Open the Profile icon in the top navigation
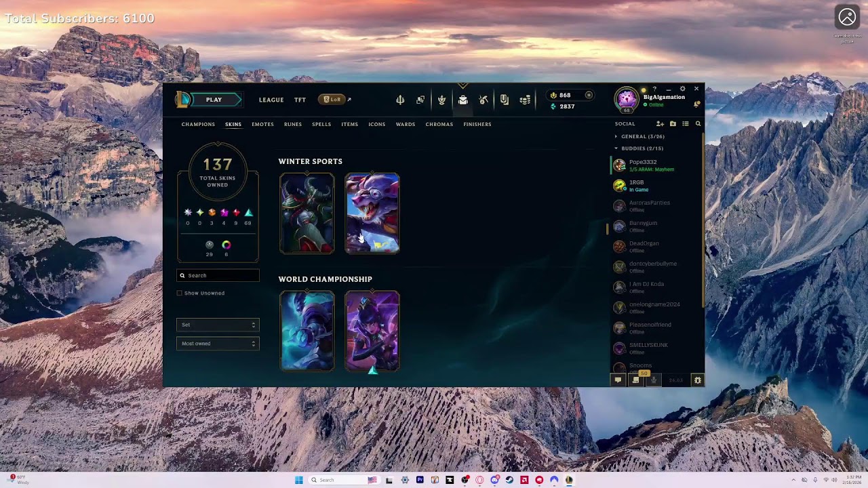Image resolution: width=868 pixels, height=488 pixels. click(x=441, y=100)
